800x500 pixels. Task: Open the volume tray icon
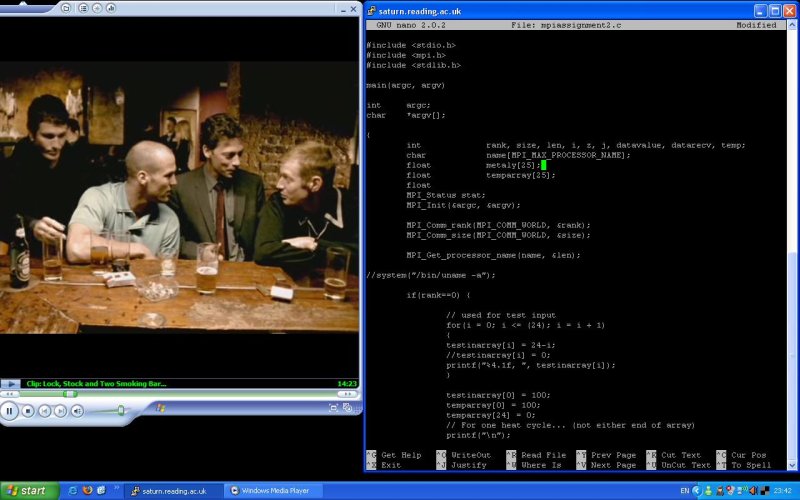click(754, 491)
